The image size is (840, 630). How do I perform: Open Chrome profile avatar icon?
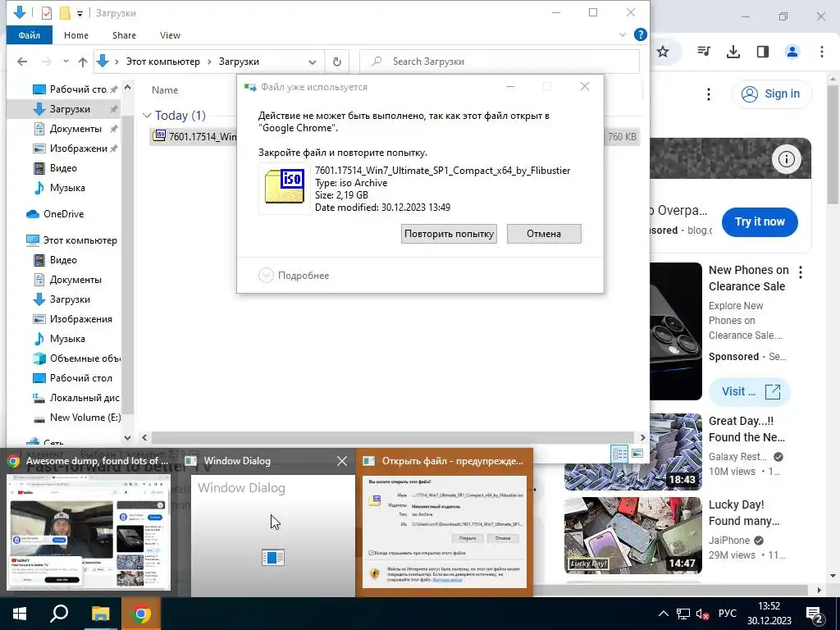792,52
